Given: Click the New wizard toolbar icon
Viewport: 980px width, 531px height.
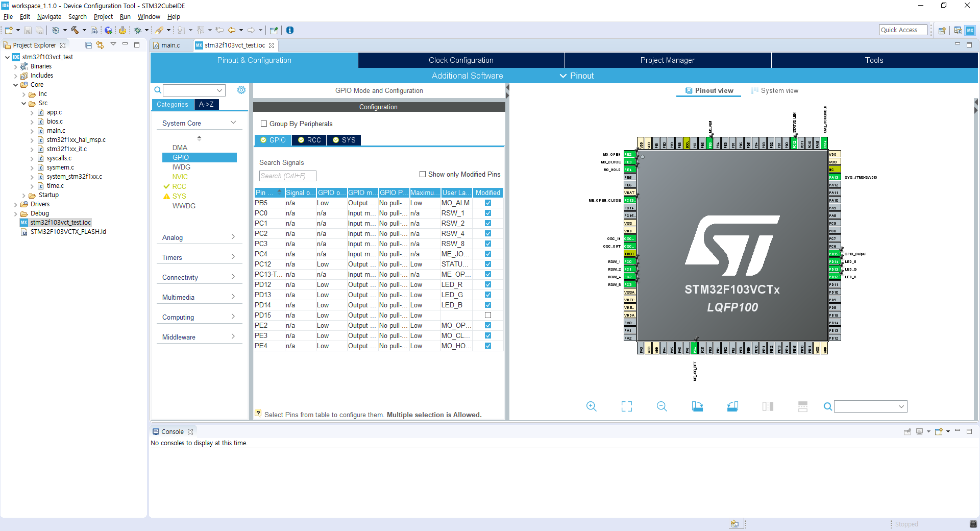Looking at the screenshot, I should coord(9,30).
